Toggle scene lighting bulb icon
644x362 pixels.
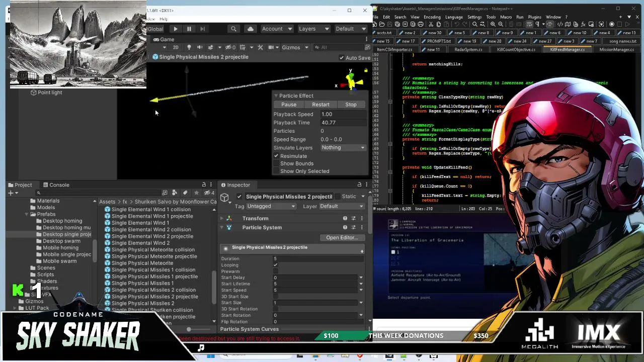click(189, 47)
